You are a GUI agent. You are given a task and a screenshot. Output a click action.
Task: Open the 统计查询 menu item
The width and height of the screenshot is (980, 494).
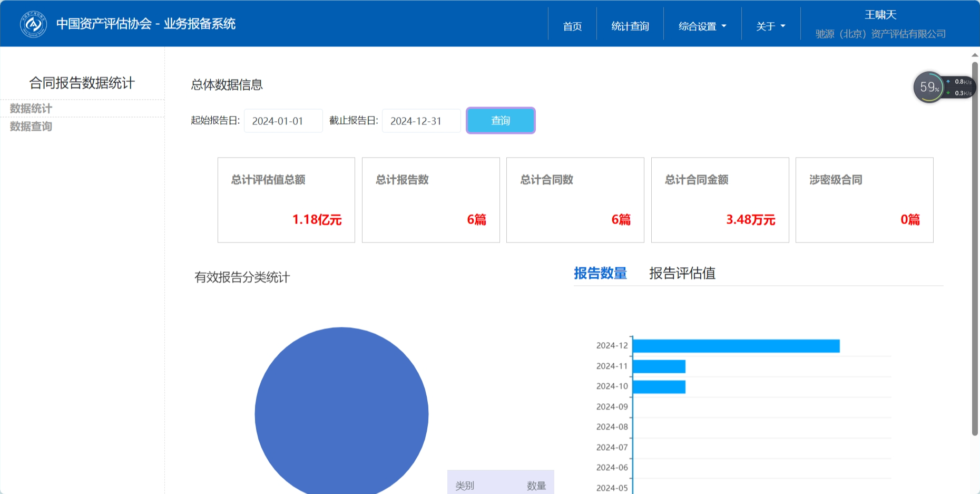coord(630,26)
